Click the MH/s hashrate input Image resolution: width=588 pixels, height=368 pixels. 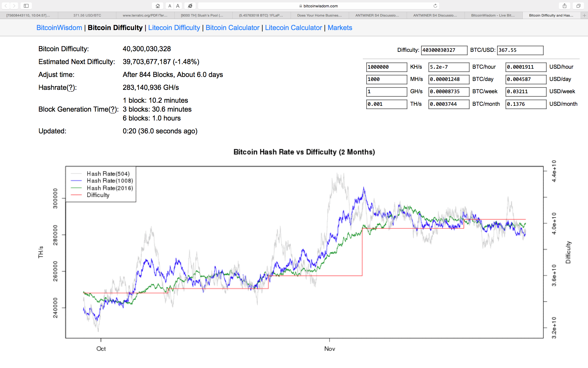(x=386, y=79)
